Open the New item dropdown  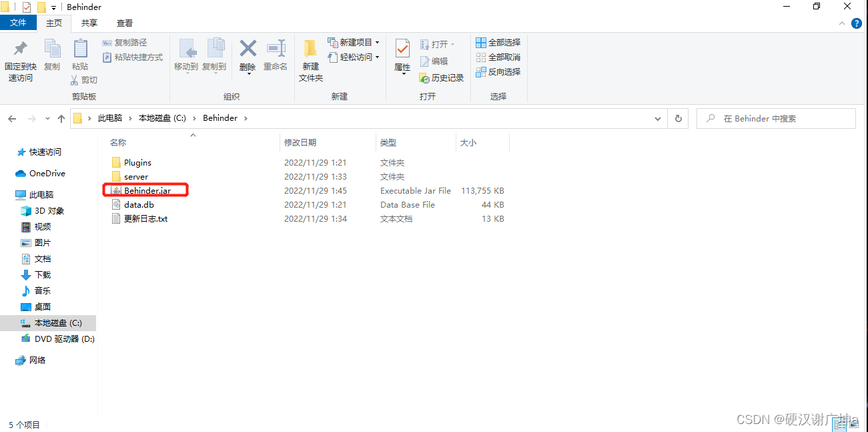click(354, 42)
